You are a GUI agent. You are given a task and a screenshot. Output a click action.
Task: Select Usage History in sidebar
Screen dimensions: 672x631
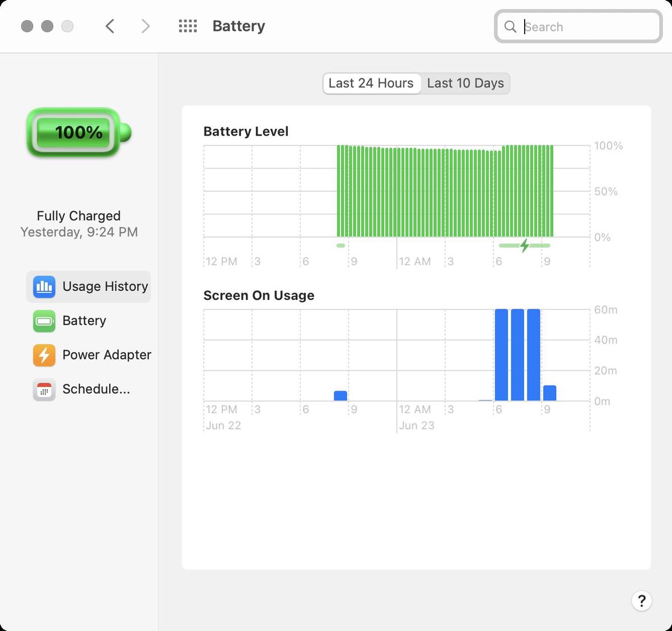tap(88, 287)
